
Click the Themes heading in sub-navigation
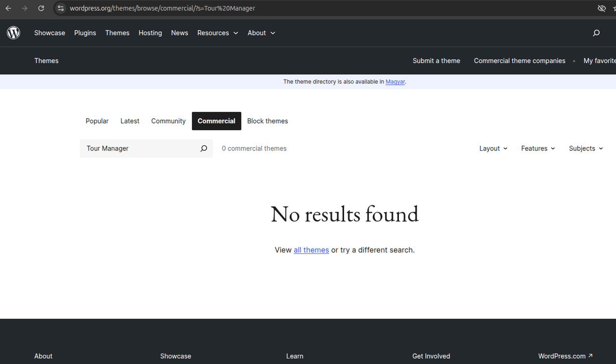click(46, 61)
